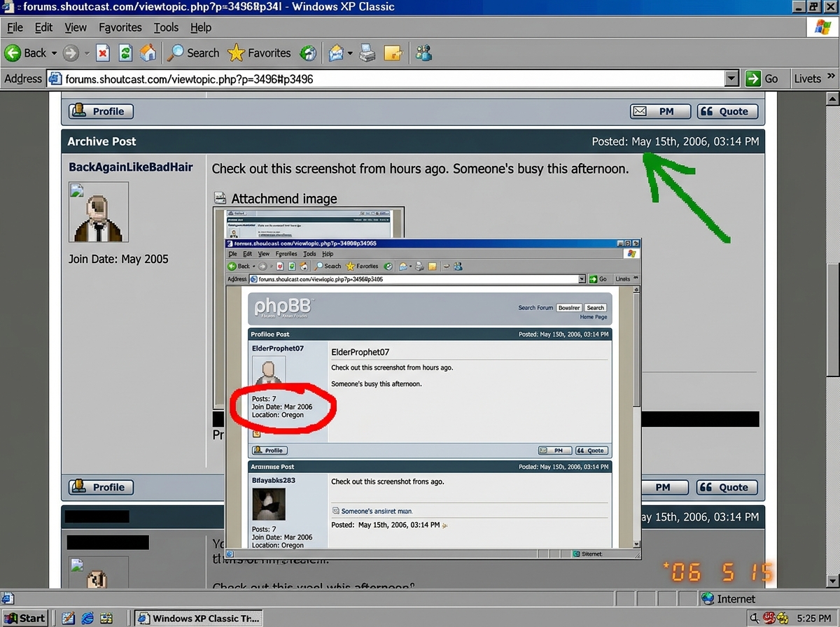Click main page scrollbar up arrow
840x627 pixels.
(832, 99)
